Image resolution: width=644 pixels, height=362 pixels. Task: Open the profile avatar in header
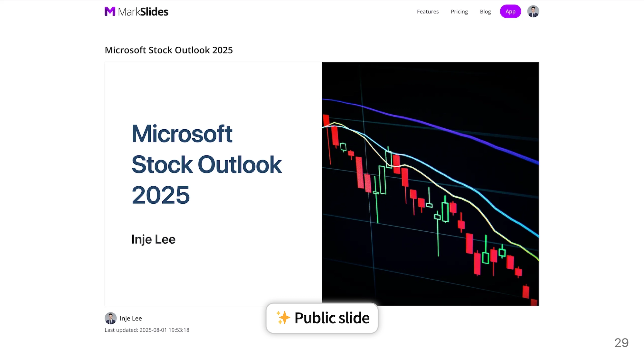pyautogui.click(x=533, y=12)
